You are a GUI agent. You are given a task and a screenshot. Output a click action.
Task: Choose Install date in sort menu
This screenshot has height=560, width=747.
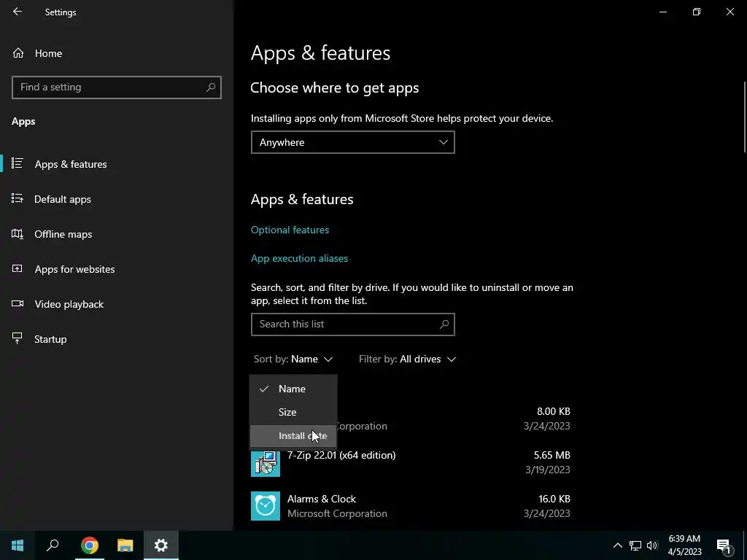tap(293, 436)
